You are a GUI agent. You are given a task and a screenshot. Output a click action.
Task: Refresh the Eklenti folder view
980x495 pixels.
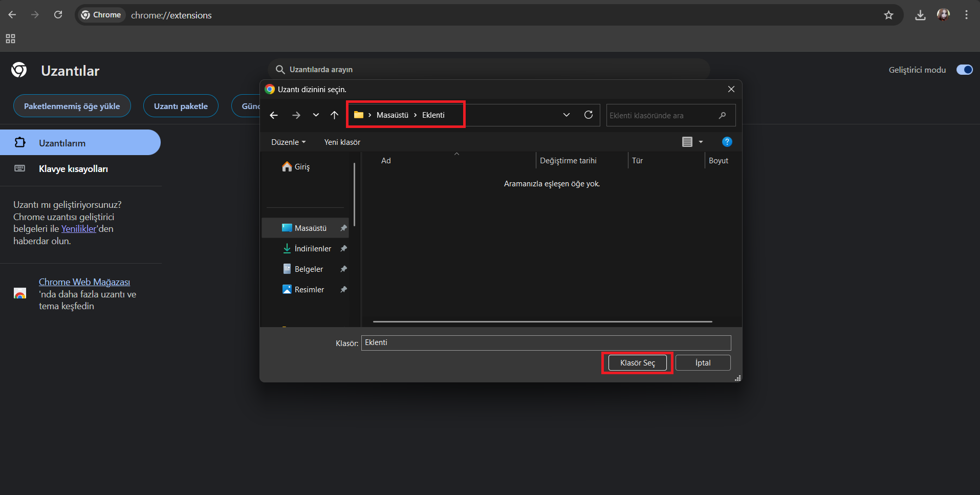(589, 115)
